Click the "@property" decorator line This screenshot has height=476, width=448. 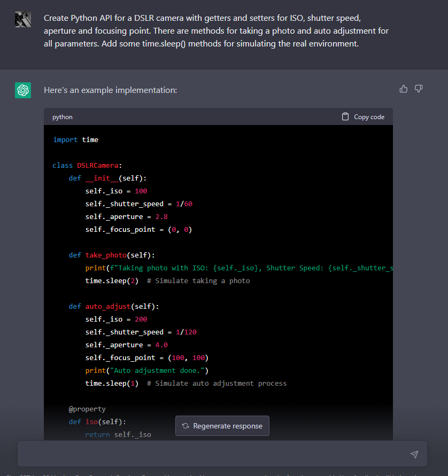click(87, 409)
